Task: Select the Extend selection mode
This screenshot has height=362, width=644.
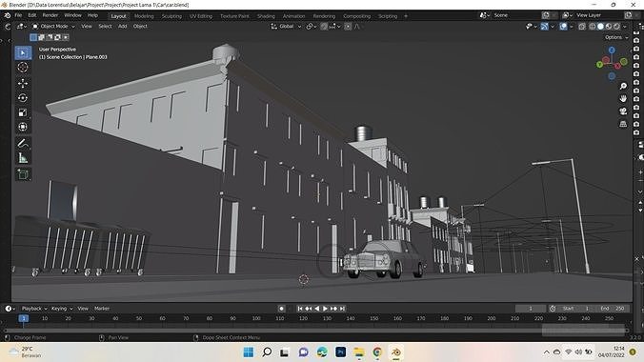Action: [x=42, y=37]
